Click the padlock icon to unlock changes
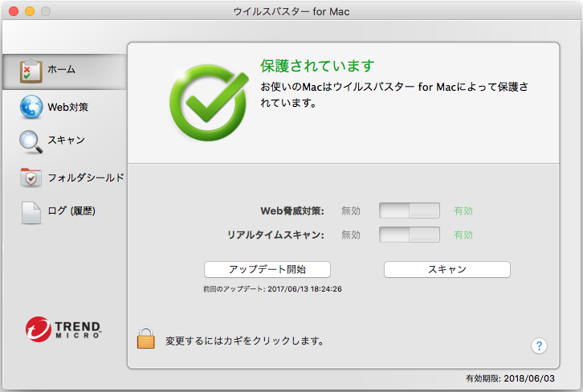 point(146,338)
